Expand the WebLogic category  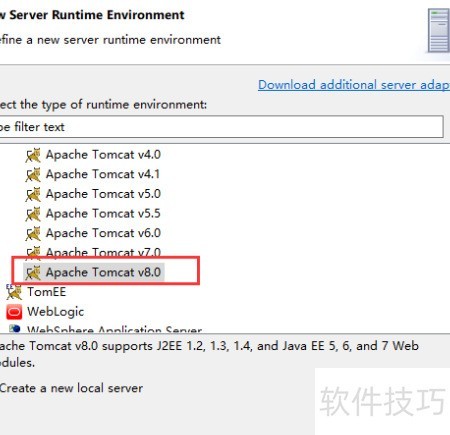tap(55, 312)
